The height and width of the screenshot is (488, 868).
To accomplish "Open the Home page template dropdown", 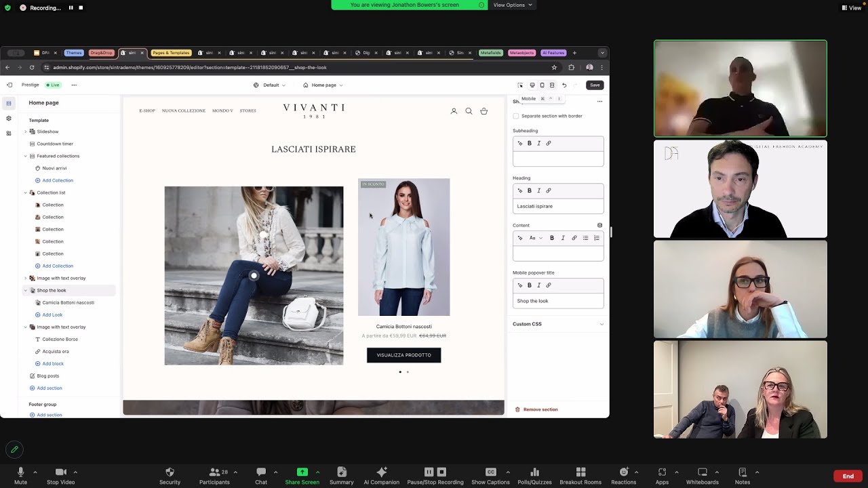I will [323, 85].
